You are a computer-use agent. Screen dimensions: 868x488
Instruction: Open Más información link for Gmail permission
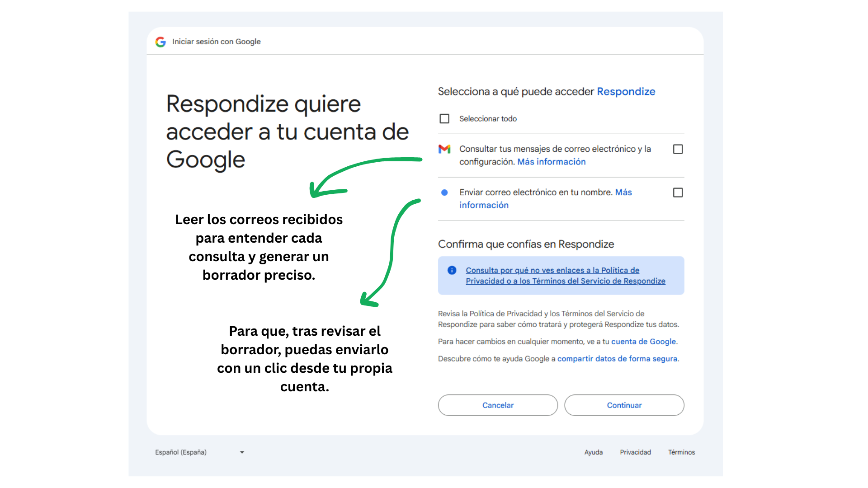coord(551,162)
